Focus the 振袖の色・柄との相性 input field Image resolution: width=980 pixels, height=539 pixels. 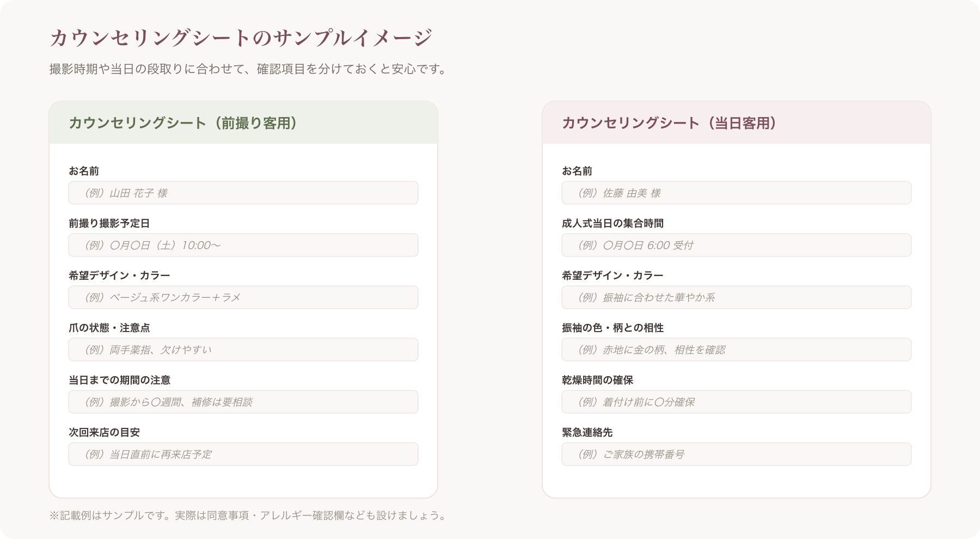(x=737, y=350)
